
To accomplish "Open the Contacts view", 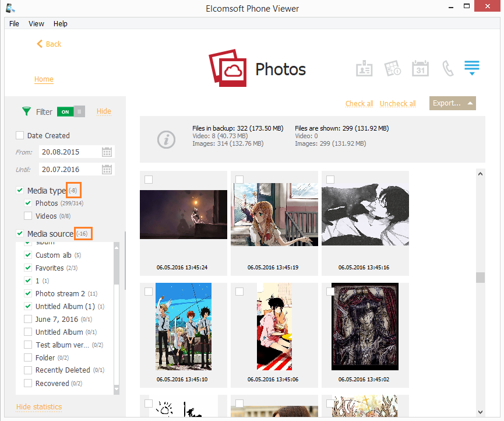I will click(364, 68).
